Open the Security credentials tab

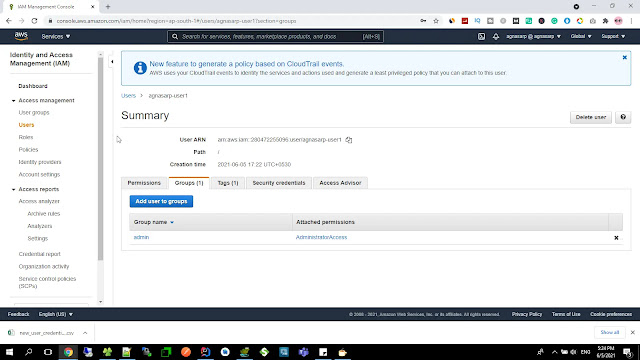pos(279,183)
